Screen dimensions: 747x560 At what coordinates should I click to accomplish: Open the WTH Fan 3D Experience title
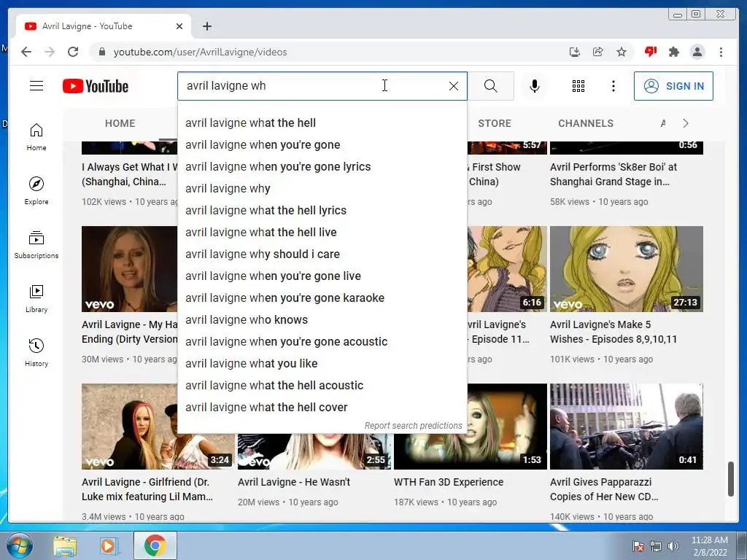pyautogui.click(x=449, y=483)
